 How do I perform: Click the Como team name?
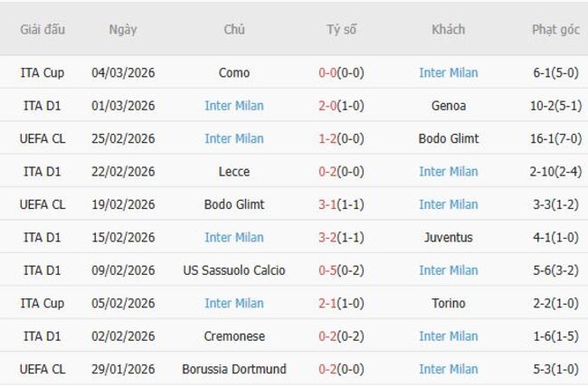coord(234,72)
